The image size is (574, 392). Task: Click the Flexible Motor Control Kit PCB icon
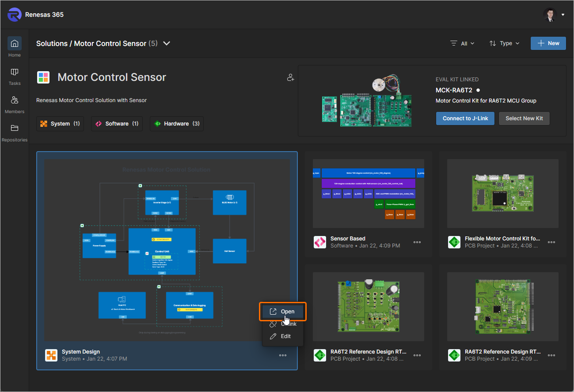click(454, 242)
